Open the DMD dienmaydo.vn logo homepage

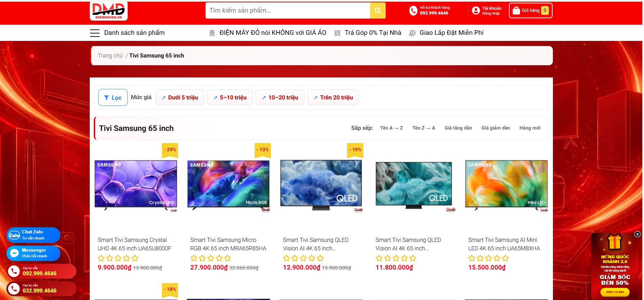[109, 11]
